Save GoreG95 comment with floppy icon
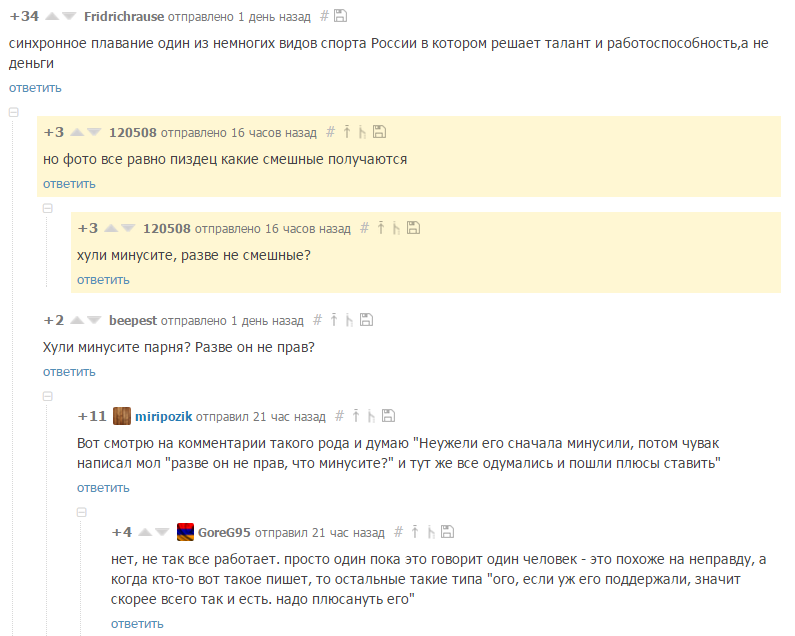The width and height of the screenshot is (795, 636). [x=447, y=532]
